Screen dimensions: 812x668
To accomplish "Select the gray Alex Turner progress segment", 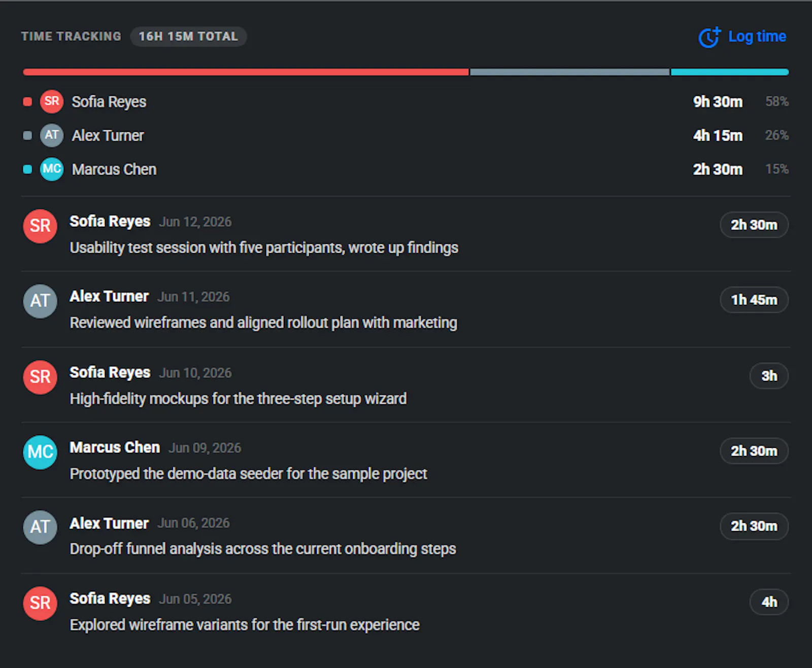I will tap(570, 72).
